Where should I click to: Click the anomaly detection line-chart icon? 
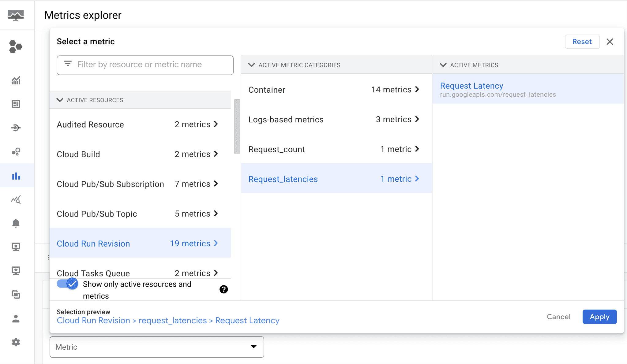coord(16,200)
